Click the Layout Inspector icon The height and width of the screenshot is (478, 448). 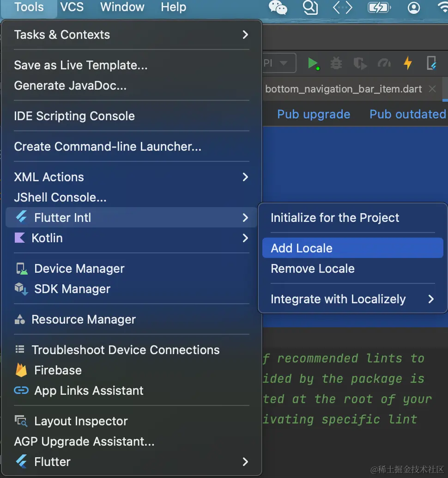pyautogui.click(x=21, y=421)
